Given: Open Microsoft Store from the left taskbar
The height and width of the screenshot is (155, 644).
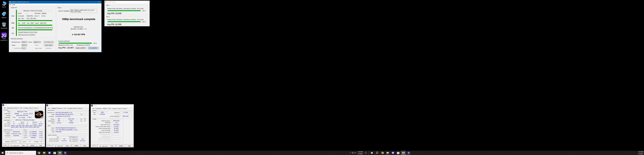Looking at the screenshot, I should [x=55, y=153].
